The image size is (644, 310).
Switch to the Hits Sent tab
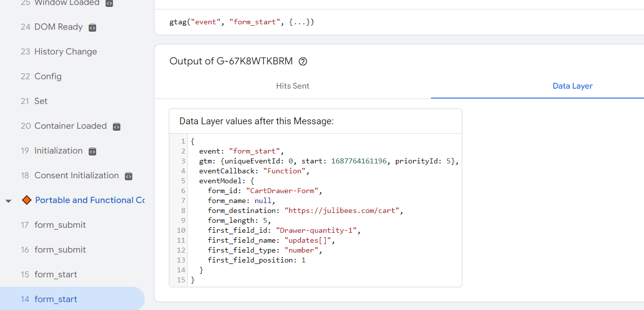click(x=292, y=86)
